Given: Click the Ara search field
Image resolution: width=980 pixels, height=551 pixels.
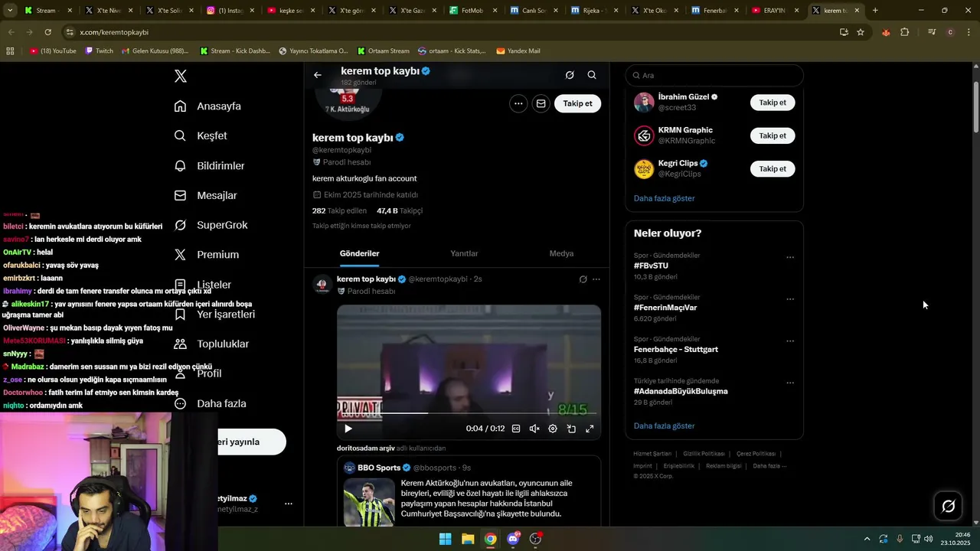Looking at the screenshot, I should pyautogui.click(x=714, y=75).
